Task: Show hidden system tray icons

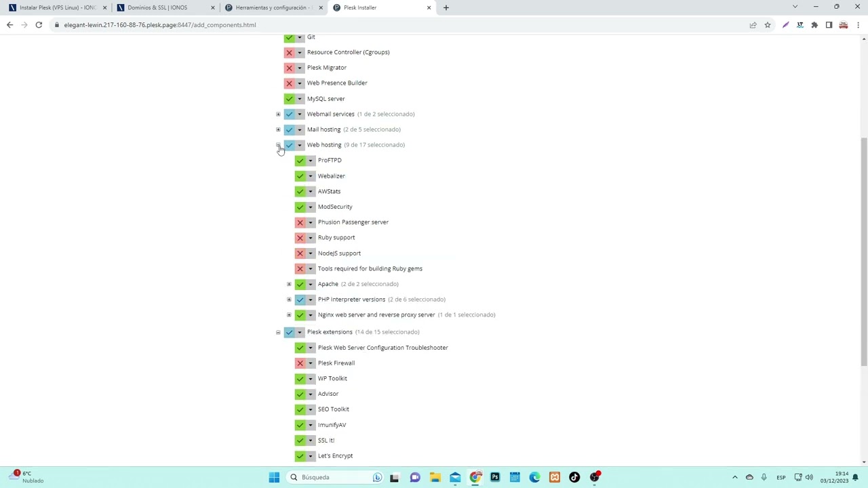Action: coord(734,477)
